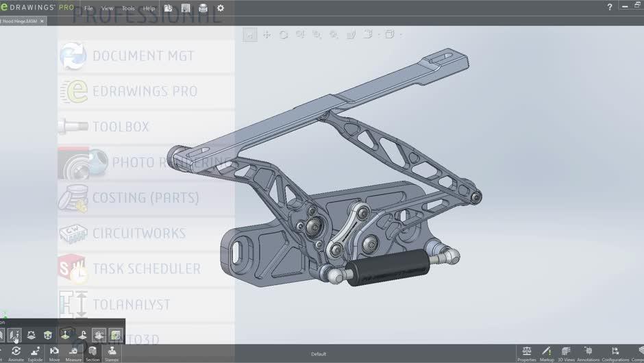Image resolution: width=644 pixels, height=363 pixels.
Task: Open the File menu
Action: click(x=88, y=8)
